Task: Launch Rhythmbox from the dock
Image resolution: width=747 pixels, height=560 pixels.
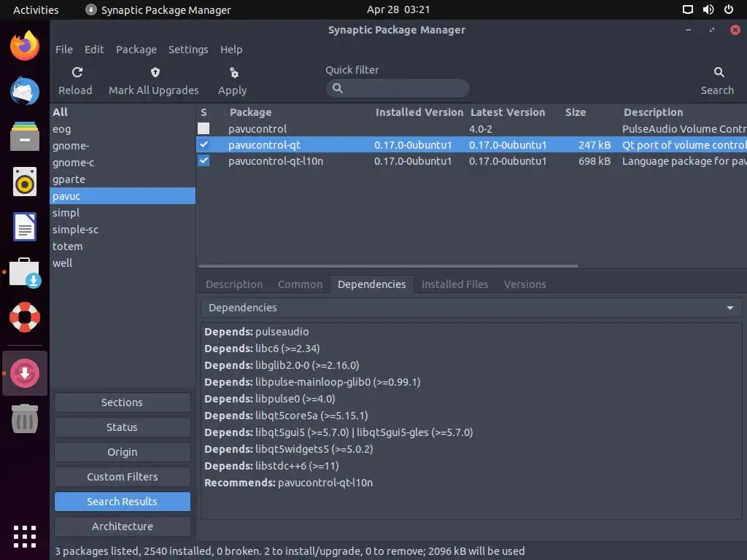Action: [25, 182]
